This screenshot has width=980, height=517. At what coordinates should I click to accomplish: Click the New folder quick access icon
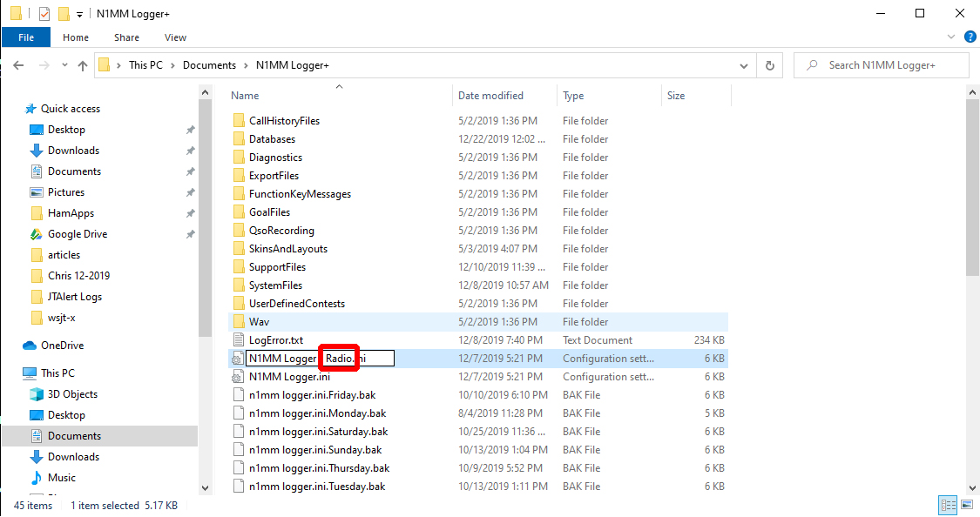point(63,13)
